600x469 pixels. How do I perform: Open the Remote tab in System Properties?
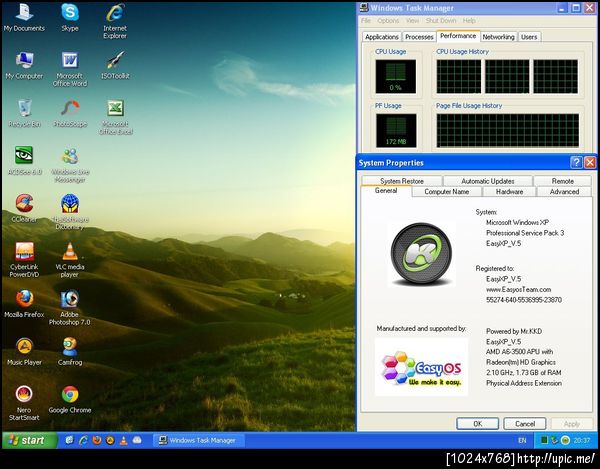click(562, 181)
